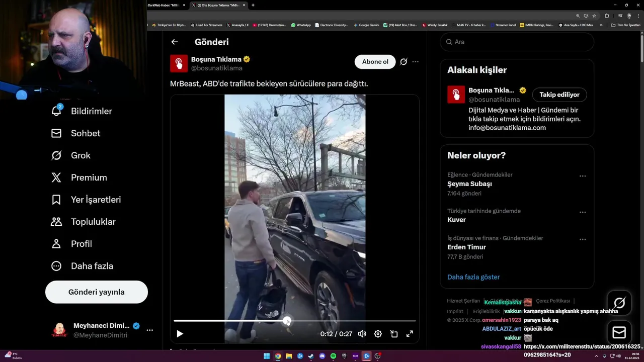This screenshot has width=644, height=362.
Task: Open the @bosunatiklama handle on the post
Action: (217, 68)
